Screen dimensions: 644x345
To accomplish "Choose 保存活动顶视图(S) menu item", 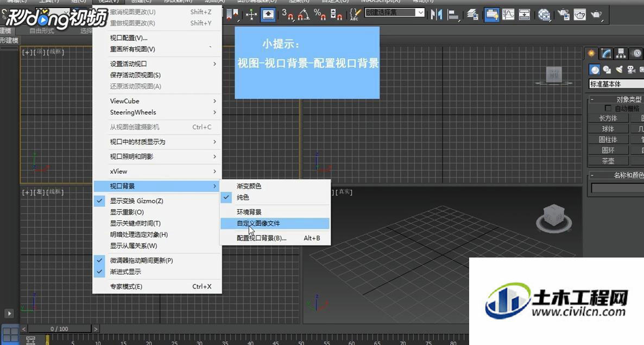I will click(157, 75).
